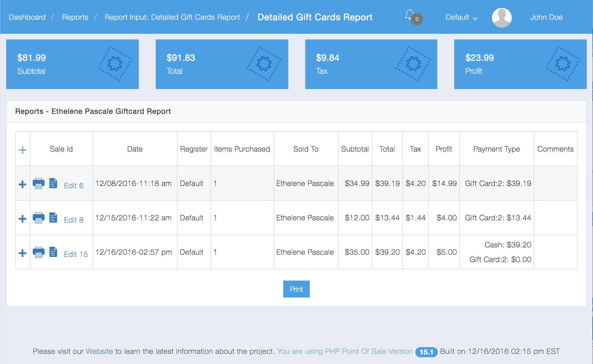The width and height of the screenshot is (593, 364).
Task: Open the invoice document icon for sale 8
Action: (x=53, y=218)
